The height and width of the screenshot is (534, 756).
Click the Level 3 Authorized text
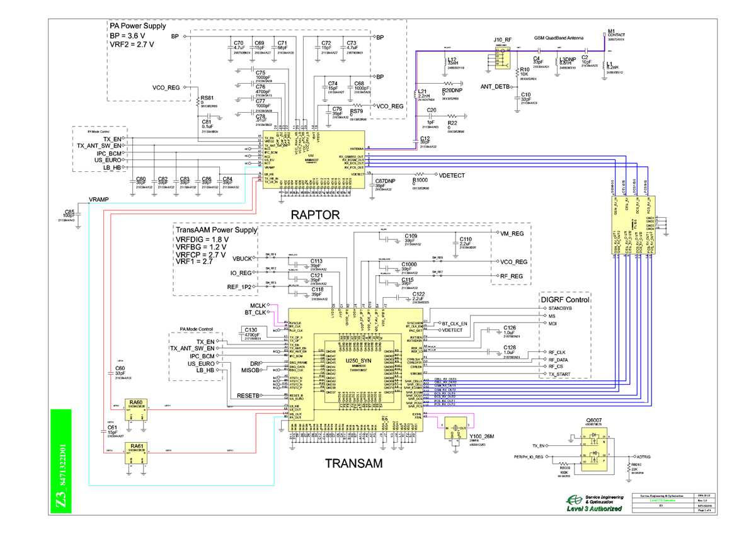click(593, 508)
